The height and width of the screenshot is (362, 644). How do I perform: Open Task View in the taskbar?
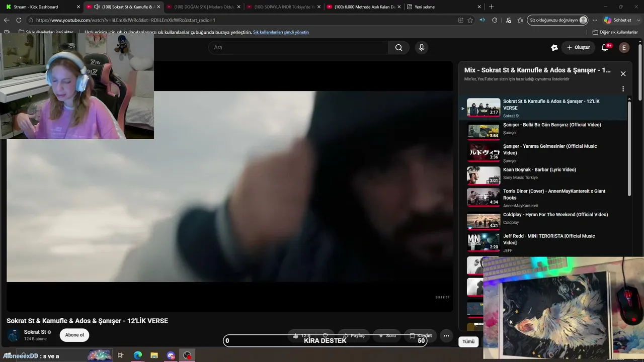pyautogui.click(x=120, y=355)
